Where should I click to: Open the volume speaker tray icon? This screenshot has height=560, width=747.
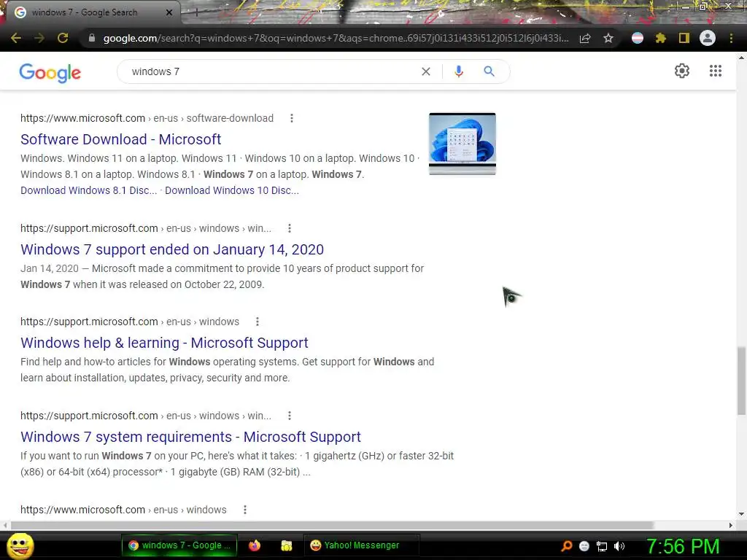point(619,546)
